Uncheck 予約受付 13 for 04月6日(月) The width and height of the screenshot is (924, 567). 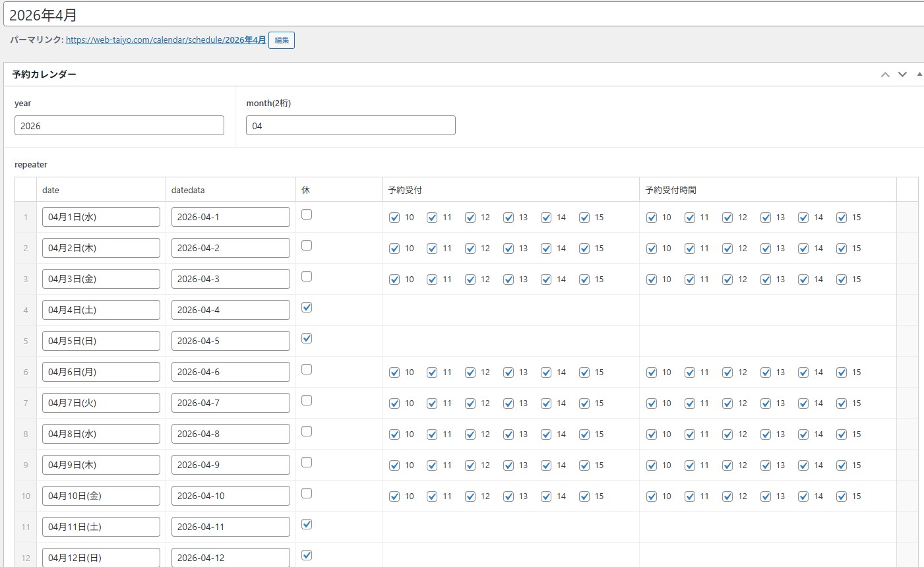pos(508,373)
